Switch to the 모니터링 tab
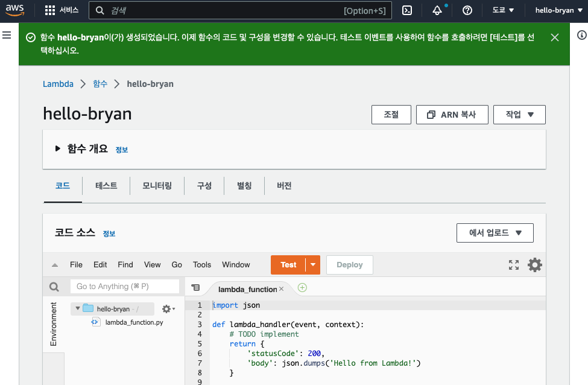588x385 pixels. click(x=157, y=186)
